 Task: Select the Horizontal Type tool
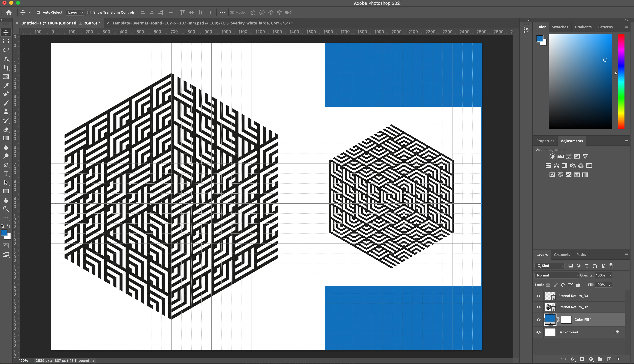click(6, 174)
